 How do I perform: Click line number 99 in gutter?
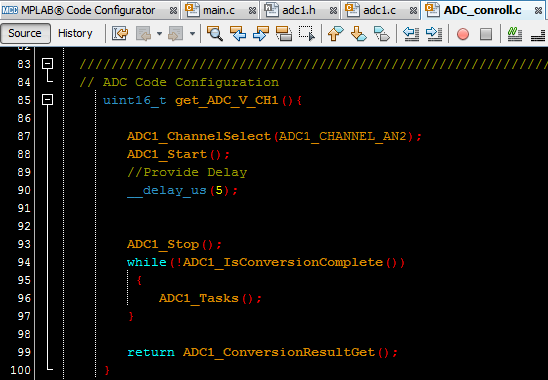point(24,352)
